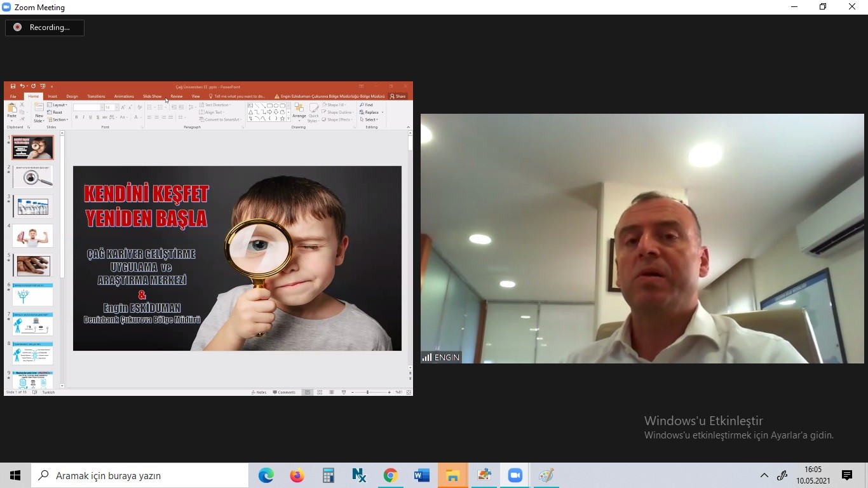Switch to the Slide Show tab

(x=152, y=96)
